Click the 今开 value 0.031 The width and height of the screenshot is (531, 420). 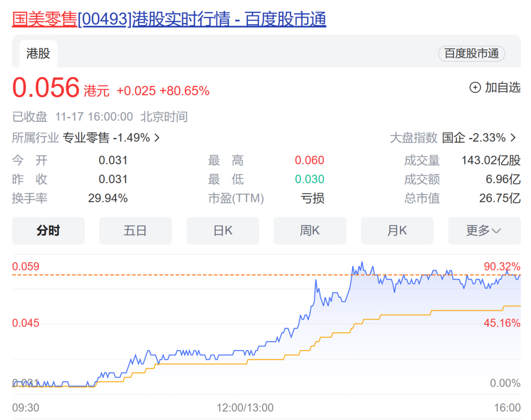click(x=113, y=160)
